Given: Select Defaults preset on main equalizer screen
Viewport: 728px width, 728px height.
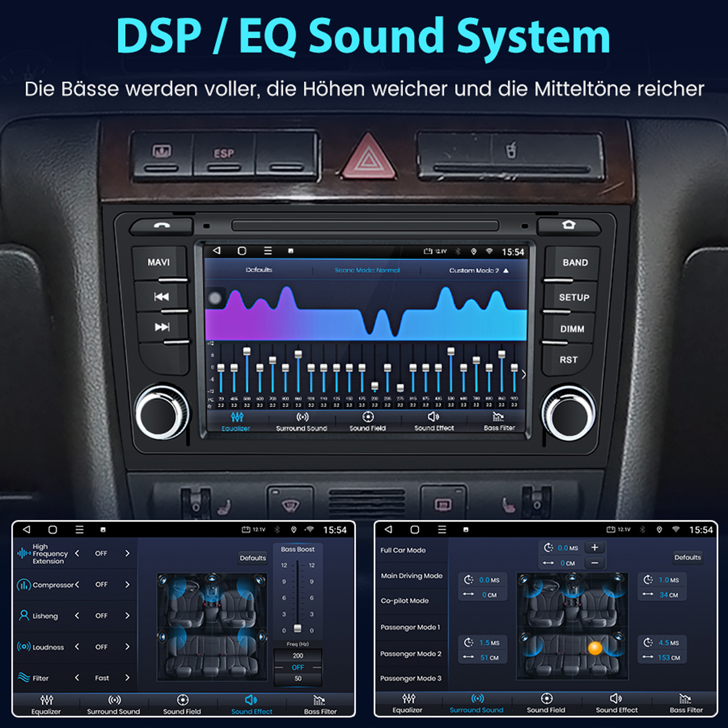Looking at the screenshot, I should tap(259, 270).
